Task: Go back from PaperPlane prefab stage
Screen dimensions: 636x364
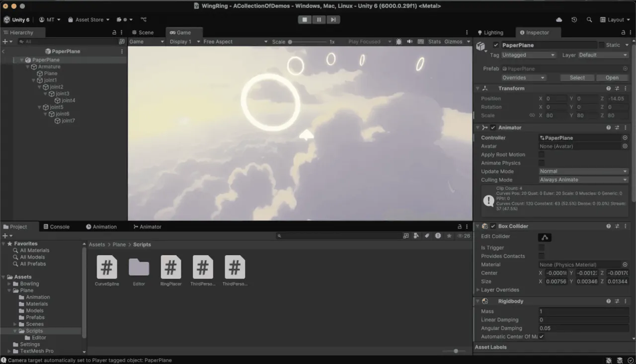Action: [3, 51]
